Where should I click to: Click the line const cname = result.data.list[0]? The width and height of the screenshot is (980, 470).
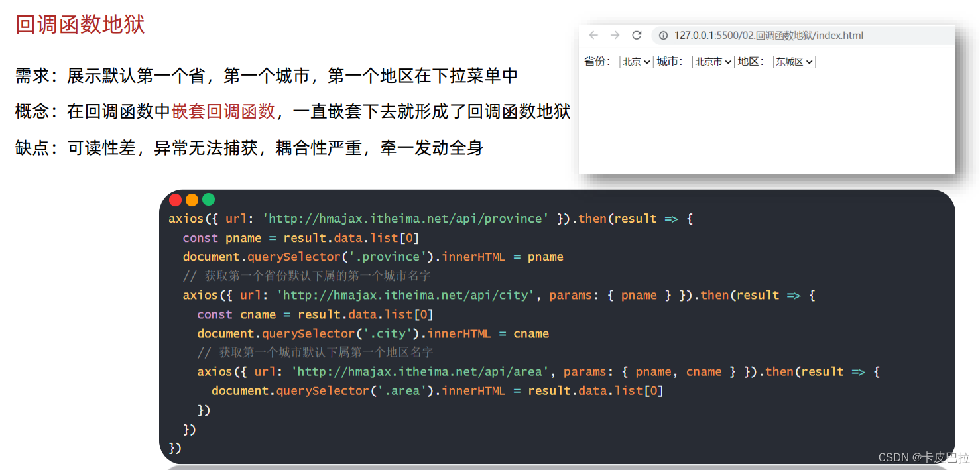[315, 314]
